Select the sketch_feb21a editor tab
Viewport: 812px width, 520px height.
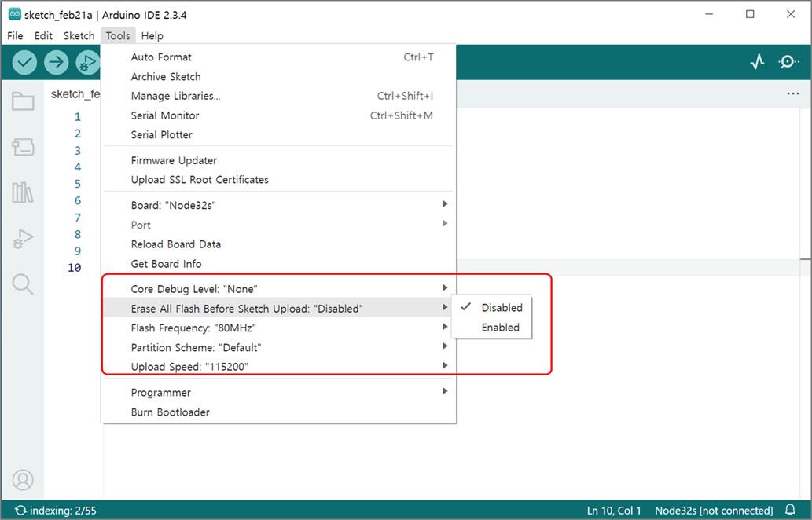pyautogui.click(x=75, y=93)
